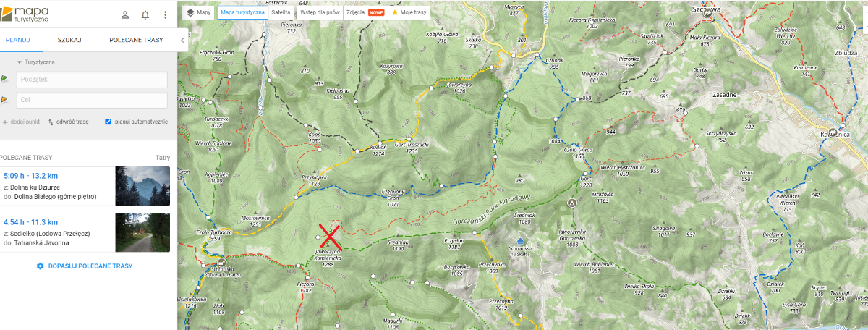
Task: Click the Mapy layers button
Action: 198,12
